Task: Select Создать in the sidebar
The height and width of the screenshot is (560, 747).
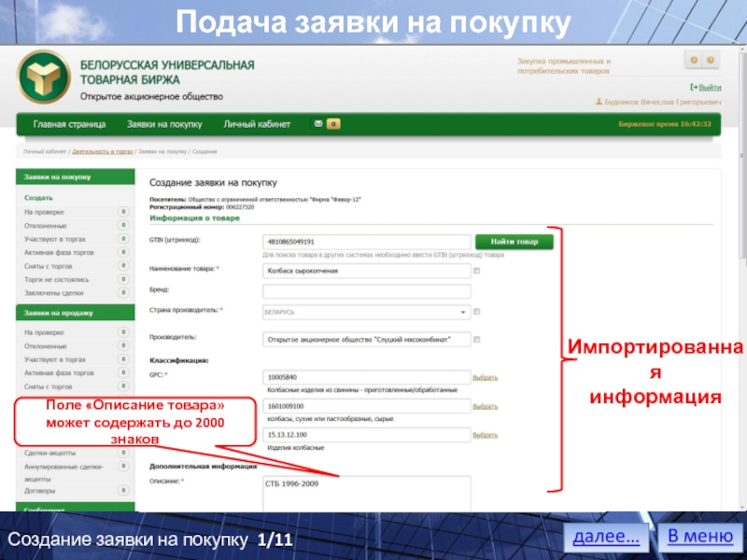Action: point(38,198)
